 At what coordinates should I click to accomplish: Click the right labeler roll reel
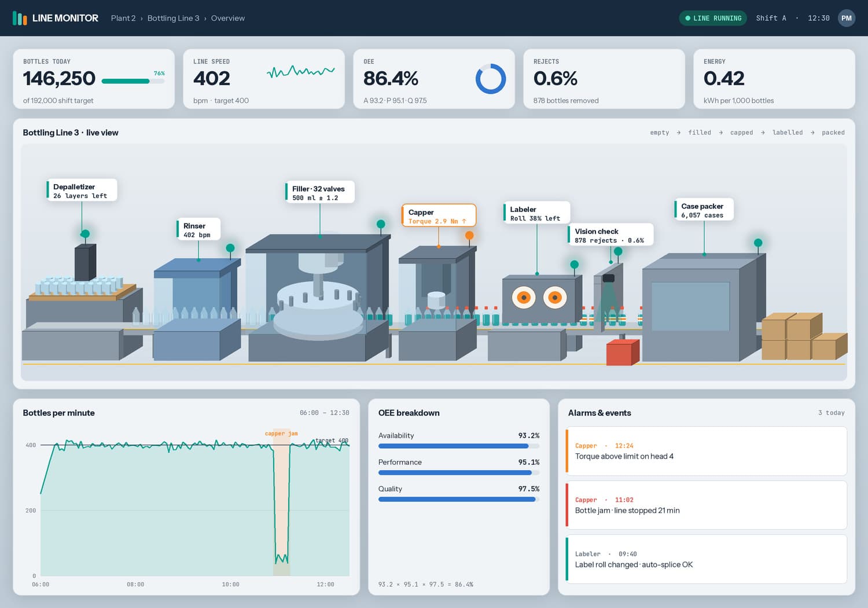coord(555,298)
